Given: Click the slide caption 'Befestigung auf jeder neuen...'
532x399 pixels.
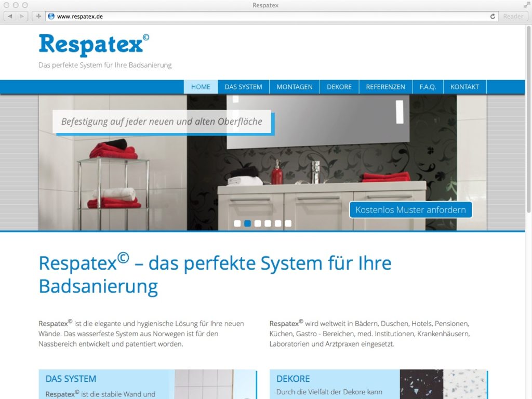Looking at the screenshot, I should 162,122.
